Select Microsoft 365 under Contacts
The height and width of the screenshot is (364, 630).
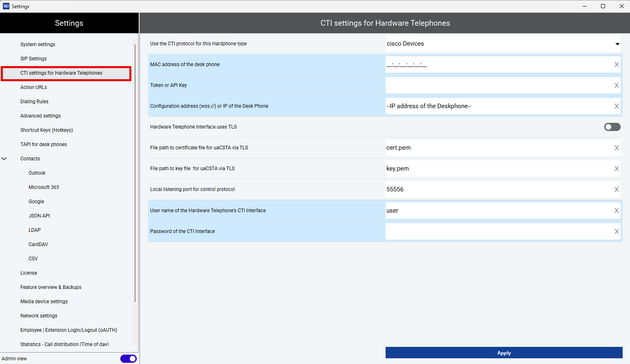[x=44, y=187]
